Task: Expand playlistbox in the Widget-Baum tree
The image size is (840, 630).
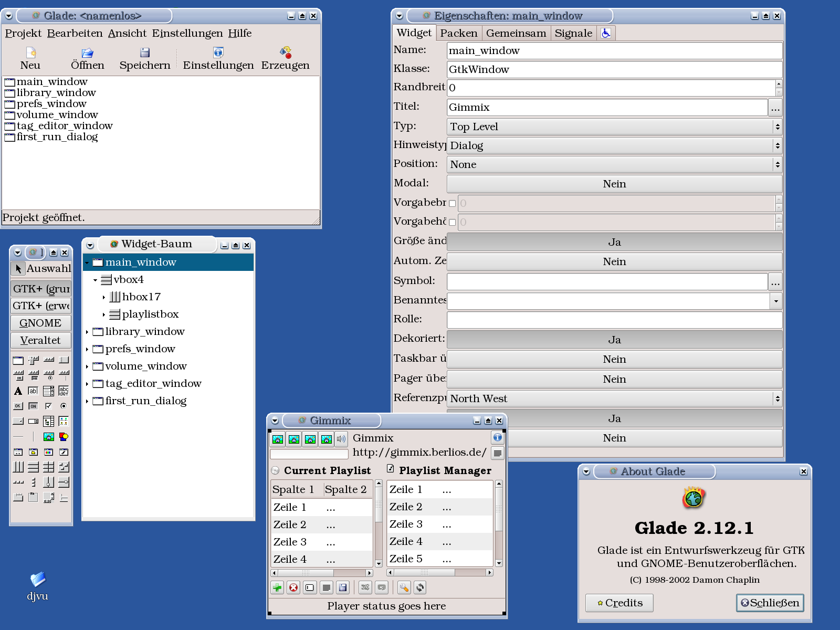Action: click(104, 314)
